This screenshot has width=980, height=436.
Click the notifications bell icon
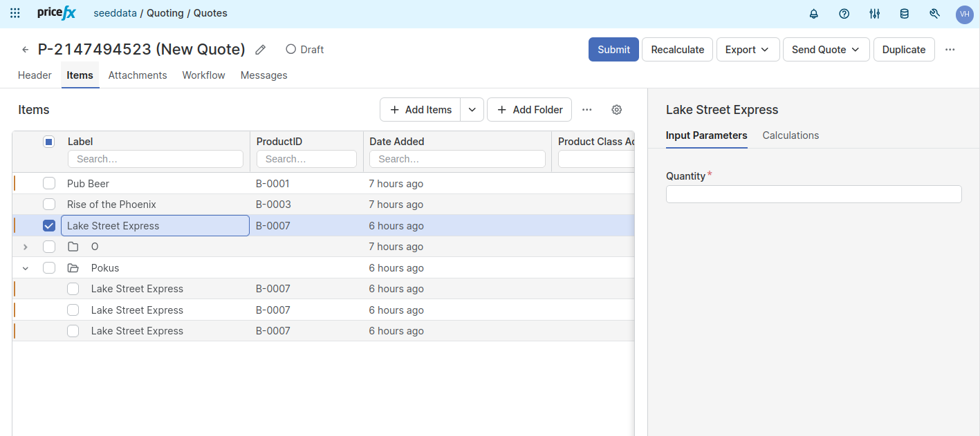click(813, 14)
